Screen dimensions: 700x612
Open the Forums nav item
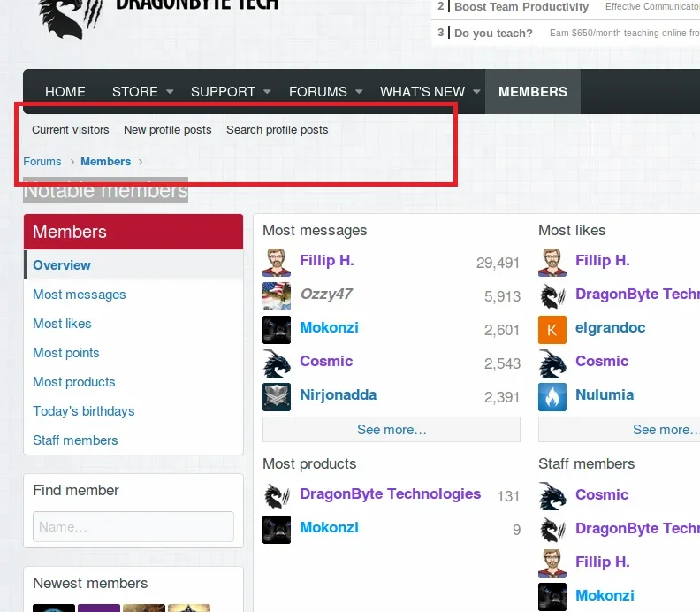pyautogui.click(x=318, y=92)
